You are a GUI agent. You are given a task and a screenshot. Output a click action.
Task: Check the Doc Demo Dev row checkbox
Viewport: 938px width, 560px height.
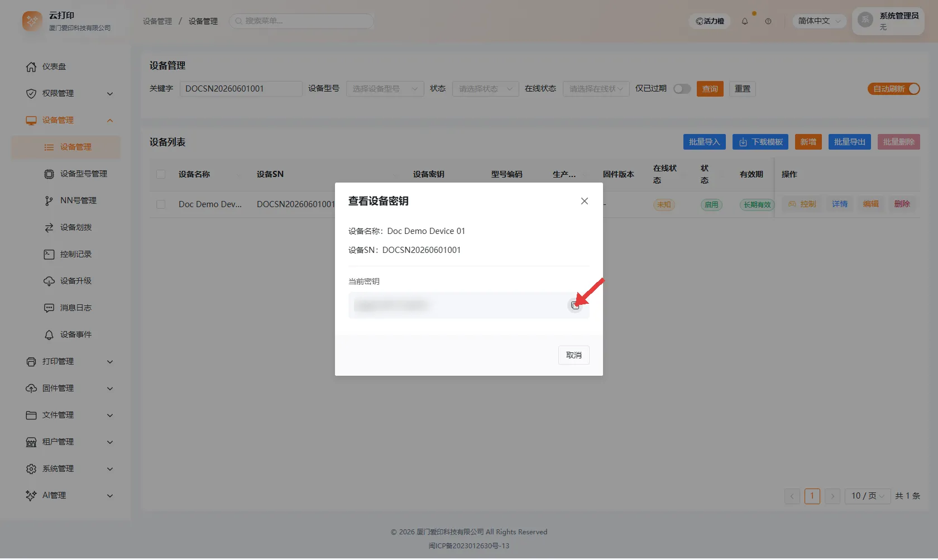click(x=161, y=204)
